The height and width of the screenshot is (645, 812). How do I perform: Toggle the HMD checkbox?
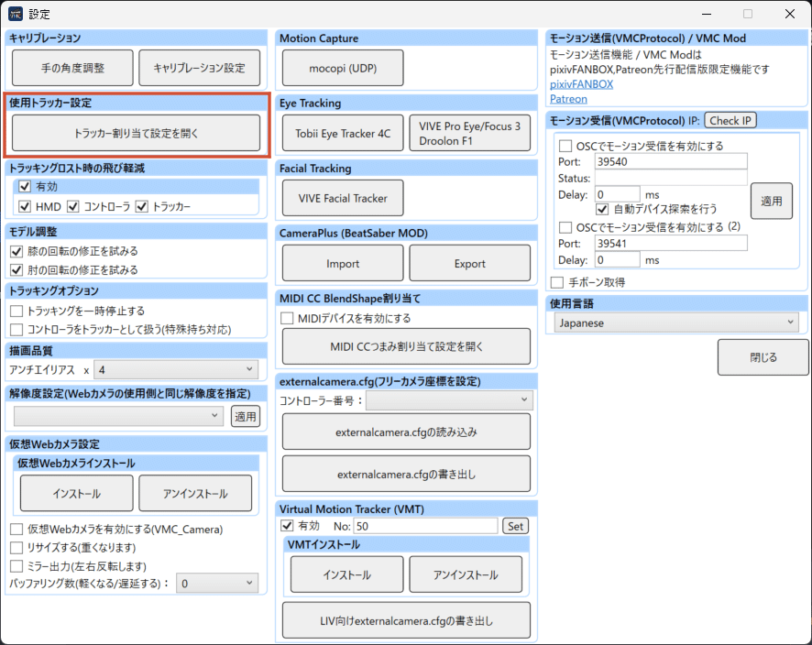(x=25, y=206)
